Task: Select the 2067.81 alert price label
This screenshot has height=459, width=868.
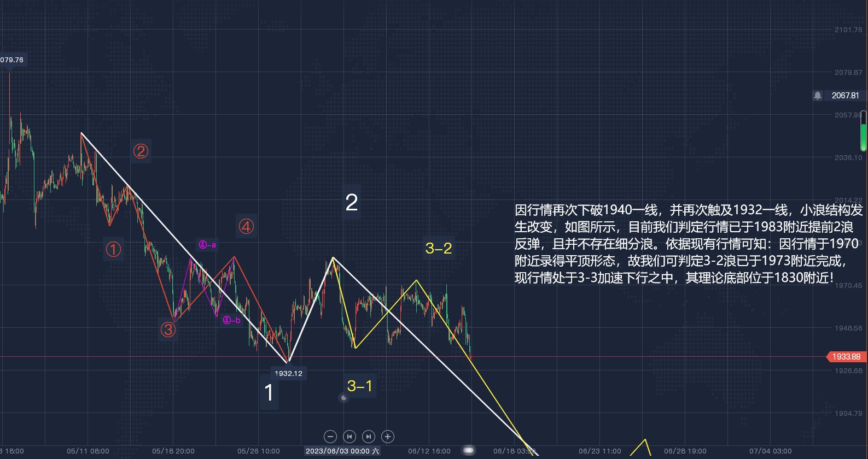Action: [x=845, y=96]
